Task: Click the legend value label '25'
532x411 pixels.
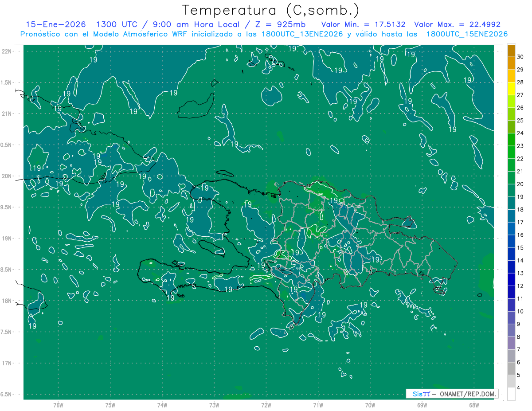Action: tap(520, 121)
